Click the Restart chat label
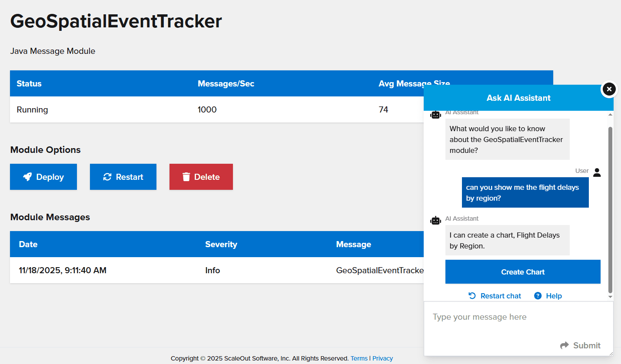Screen dimensions: 621x364 [x=500, y=296]
